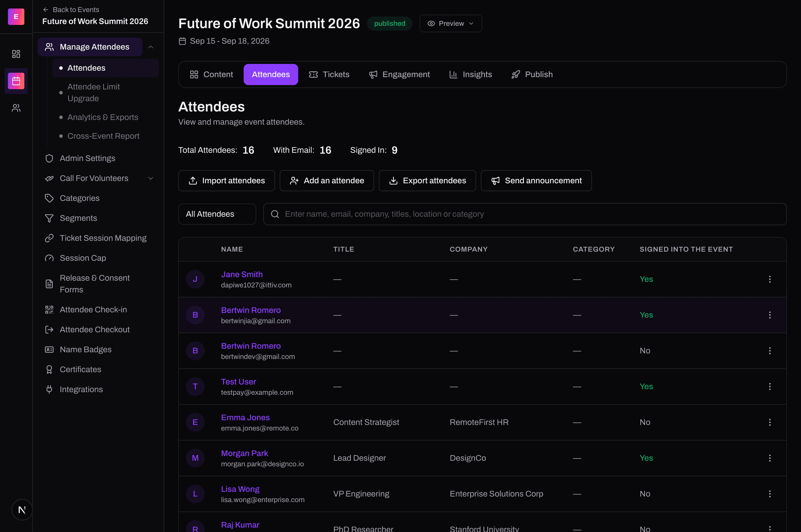
Task: Open three-dot menu for Test User row
Action: coord(769,387)
